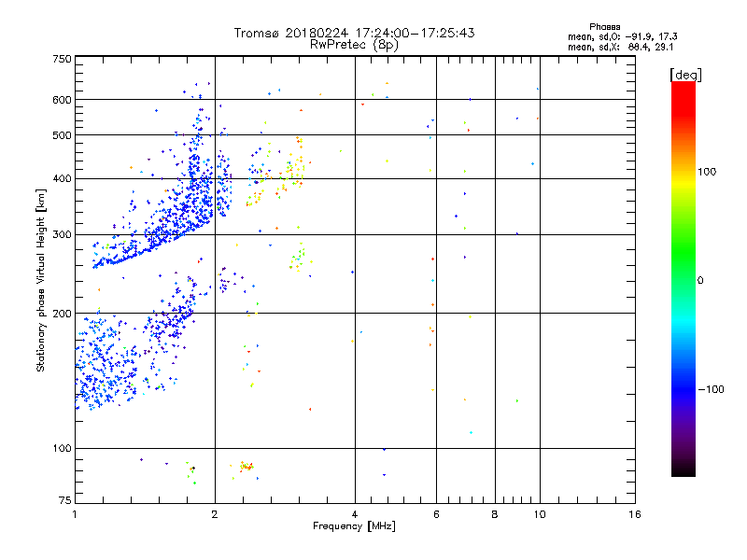The height and width of the screenshot is (560, 747).
Task: Click the colorbar tick label '0'
Action: point(699,281)
